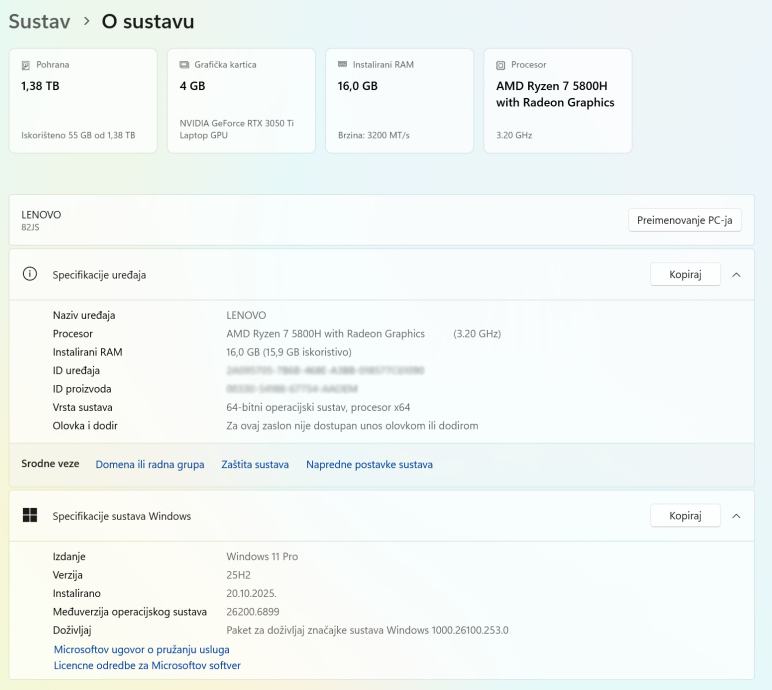Go back to Sustav breadcrumb
The image size is (772, 690).
click(39, 21)
